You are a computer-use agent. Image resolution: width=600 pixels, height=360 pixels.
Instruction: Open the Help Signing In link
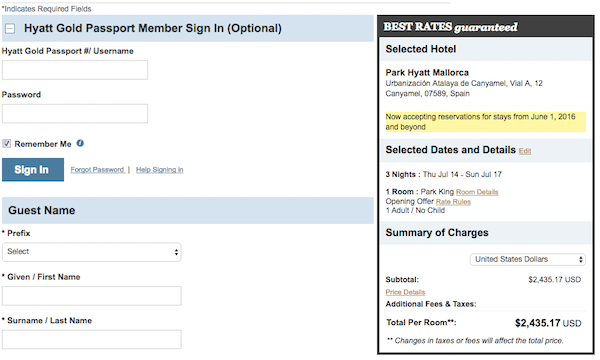click(x=160, y=169)
